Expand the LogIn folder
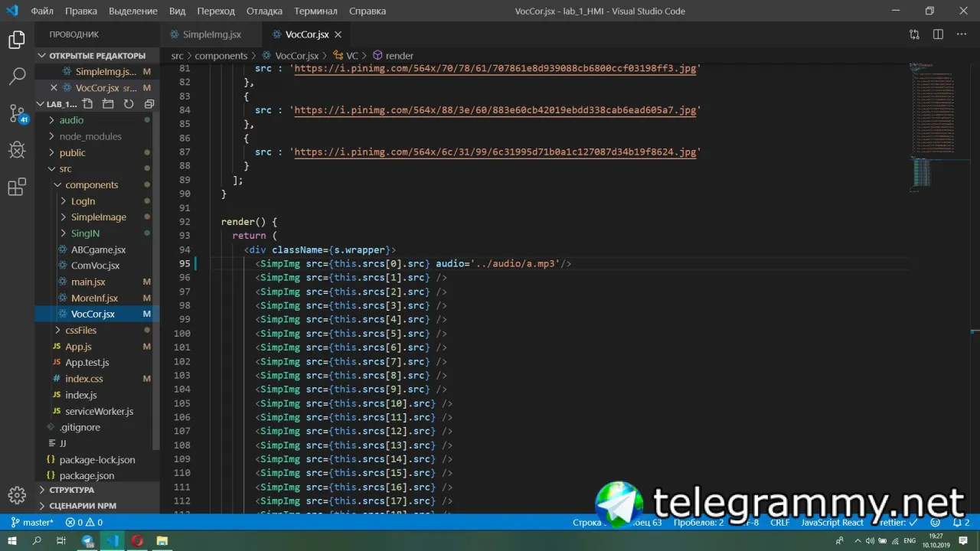This screenshot has width=980, height=551. click(x=83, y=201)
